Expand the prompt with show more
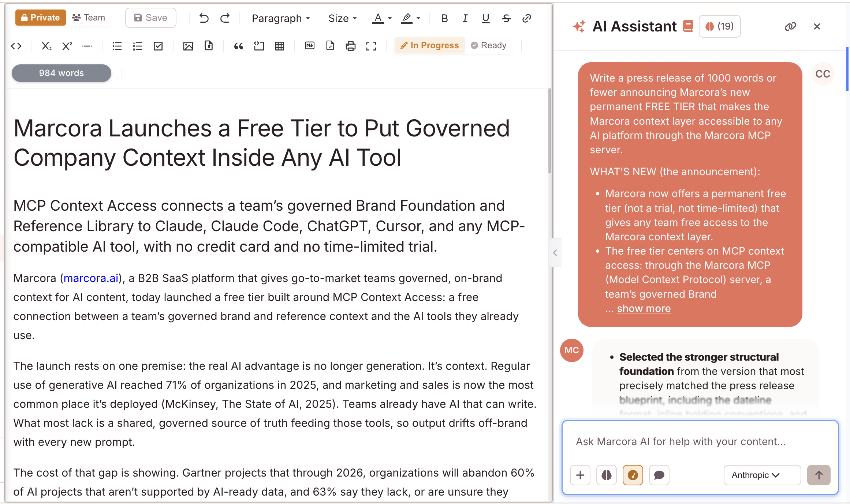 (644, 308)
